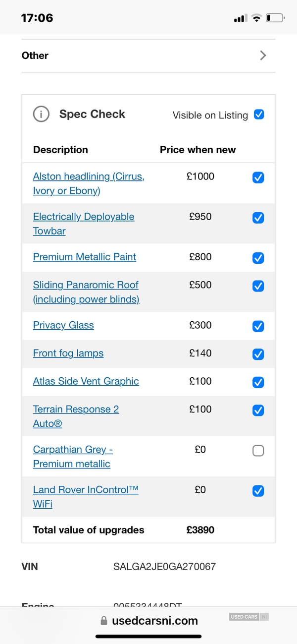Tap the Used Cars NI logo badge

249,617
